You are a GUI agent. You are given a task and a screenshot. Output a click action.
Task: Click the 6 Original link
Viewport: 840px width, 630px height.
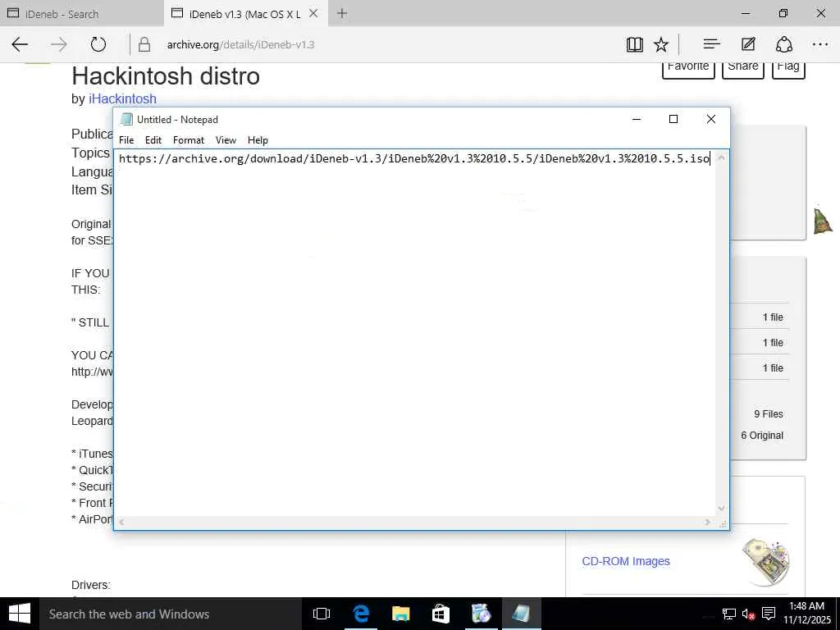coord(762,435)
